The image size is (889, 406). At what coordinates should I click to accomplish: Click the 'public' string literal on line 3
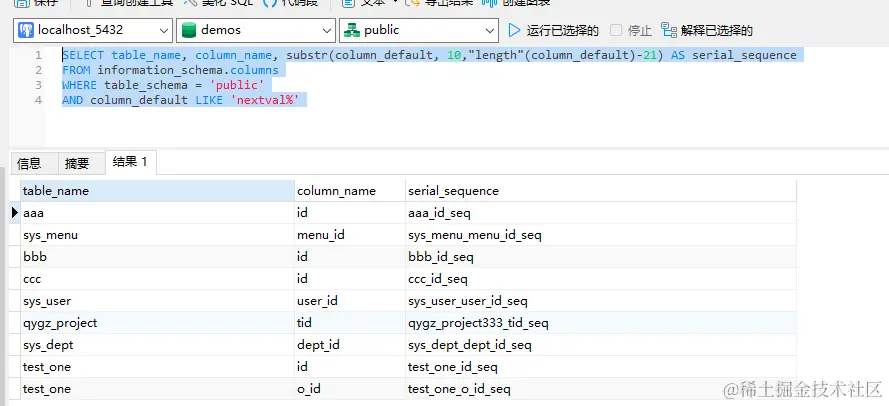[x=237, y=85]
